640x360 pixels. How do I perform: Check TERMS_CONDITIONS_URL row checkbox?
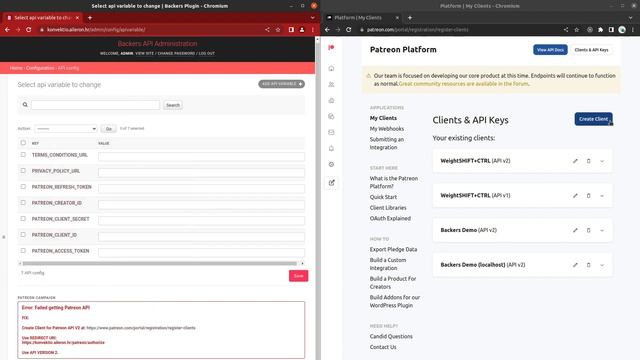coord(23,155)
